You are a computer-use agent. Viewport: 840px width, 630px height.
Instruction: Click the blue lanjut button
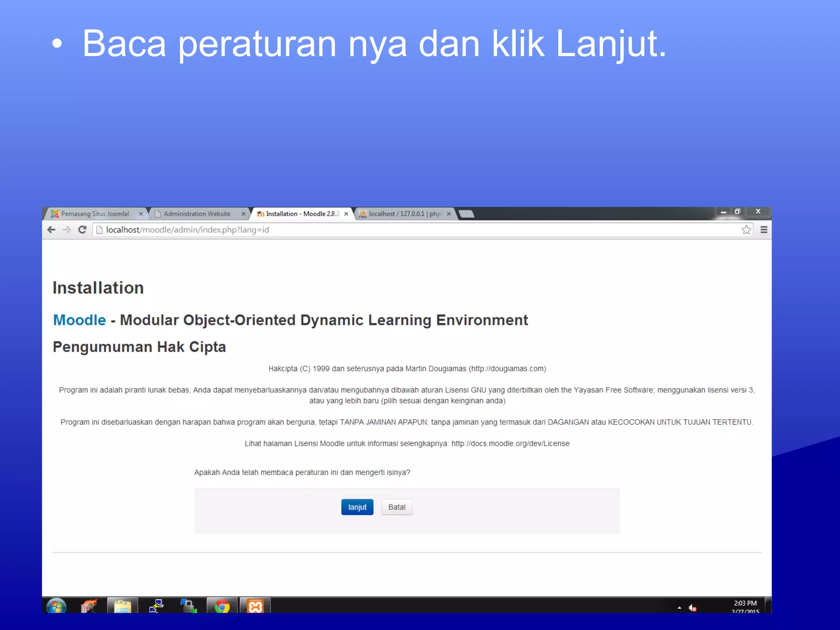tap(357, 507)
